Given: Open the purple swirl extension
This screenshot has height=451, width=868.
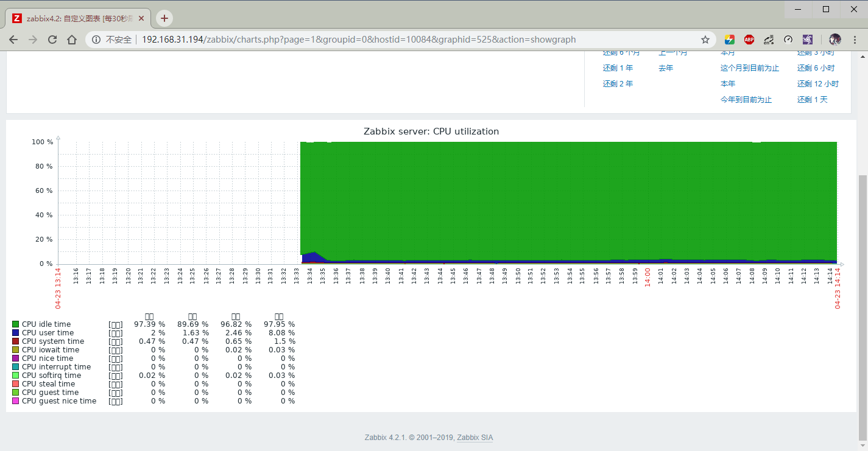Looking at the screenshot, I should tap(808, 40).
